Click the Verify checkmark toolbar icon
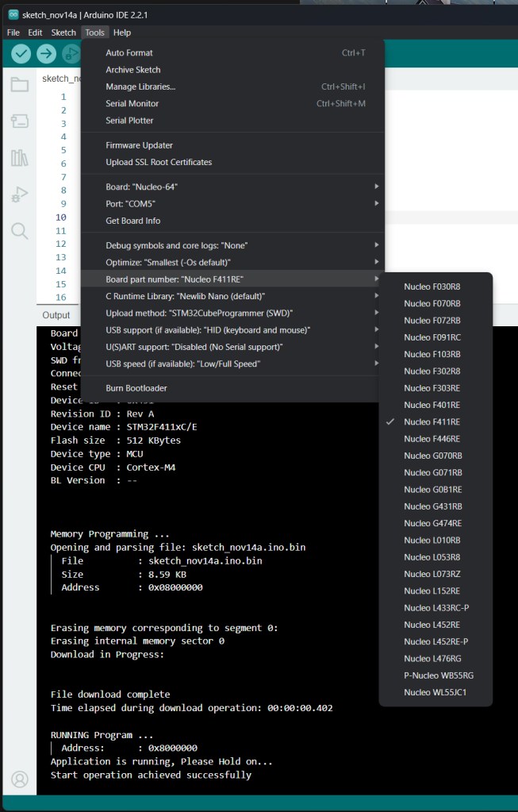The image size is (518, 812). click(21, 53)
